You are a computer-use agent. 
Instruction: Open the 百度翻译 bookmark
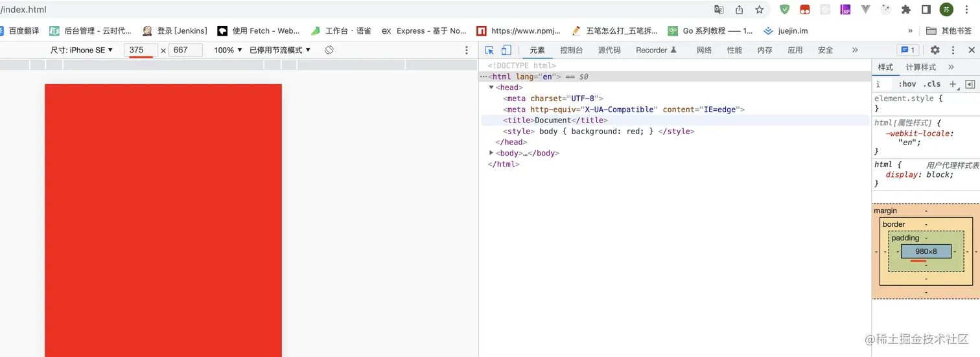tap(19, 30)
